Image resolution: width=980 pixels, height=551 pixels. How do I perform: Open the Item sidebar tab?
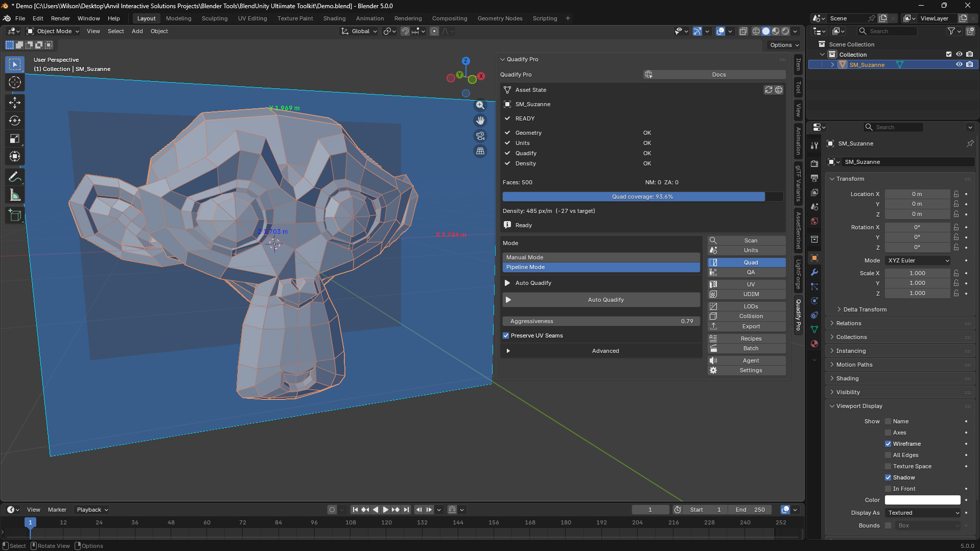pos(798,64)
